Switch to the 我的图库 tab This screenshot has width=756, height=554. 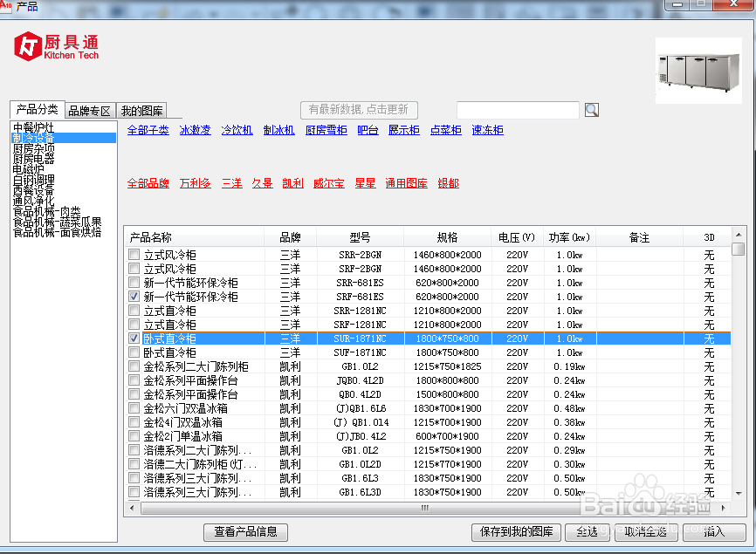141,111
